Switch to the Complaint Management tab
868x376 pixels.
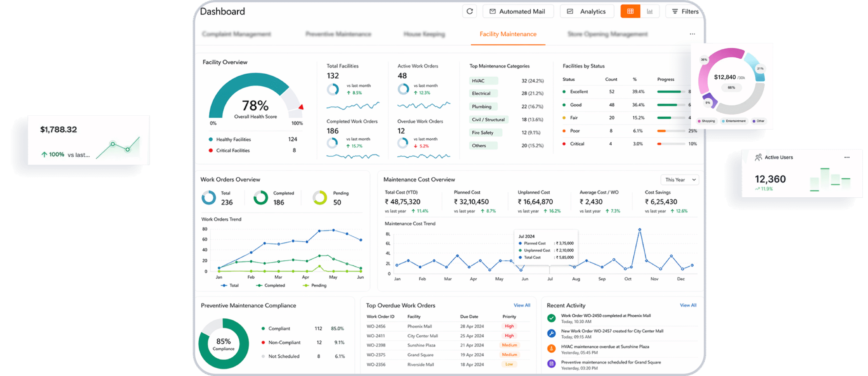[x=236, y=34]
